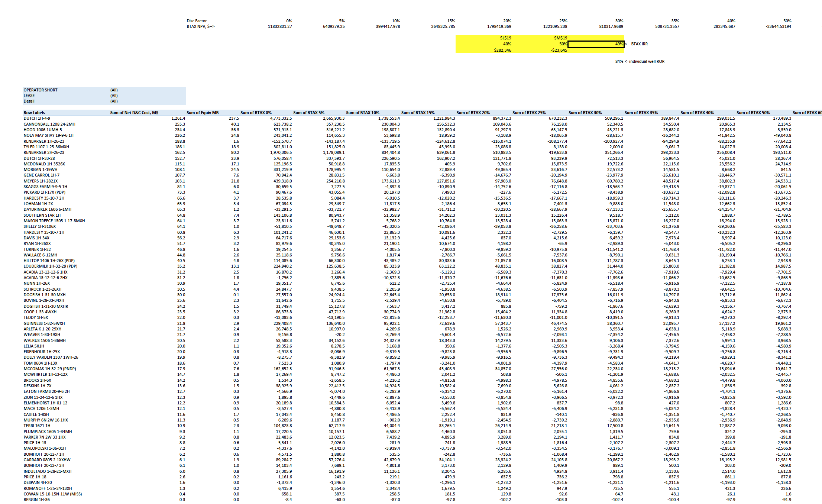This screenshot has height=504, width=822.
Task: Click the 237.5 Equiv MB cell
Action: (x=234, y=118)
